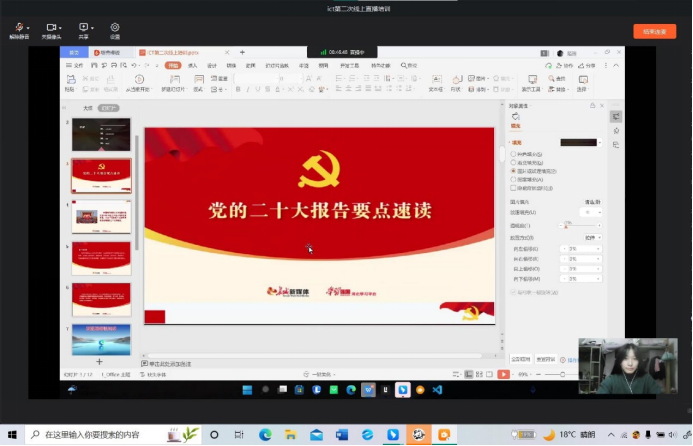This screenshot has width=693, height=446.
Task: Click the VS Code icon in shared taskbar
Action: click(437, 390)
